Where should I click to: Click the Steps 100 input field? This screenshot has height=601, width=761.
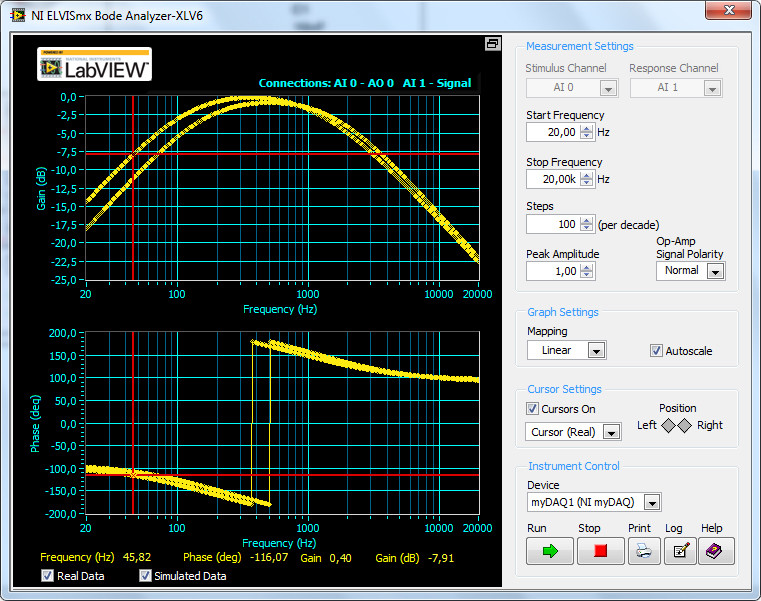[x=553, y=224]
